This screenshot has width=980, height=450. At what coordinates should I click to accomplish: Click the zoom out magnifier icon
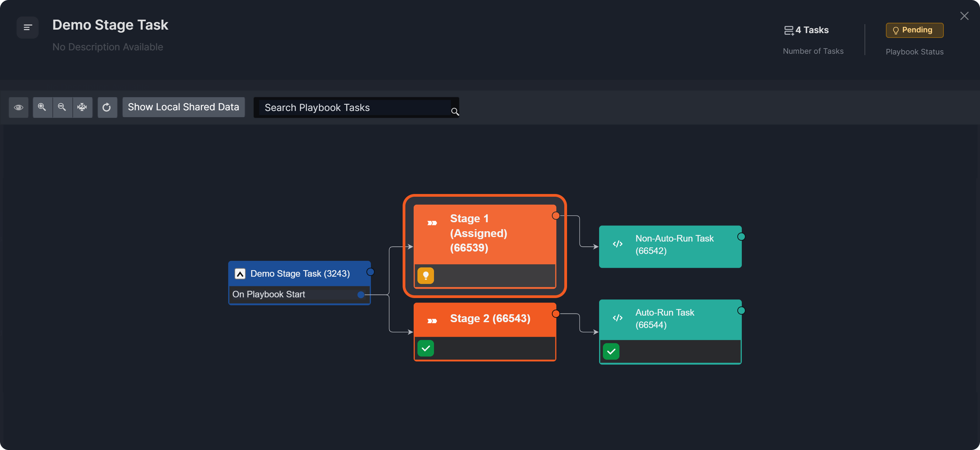point(62,107)
